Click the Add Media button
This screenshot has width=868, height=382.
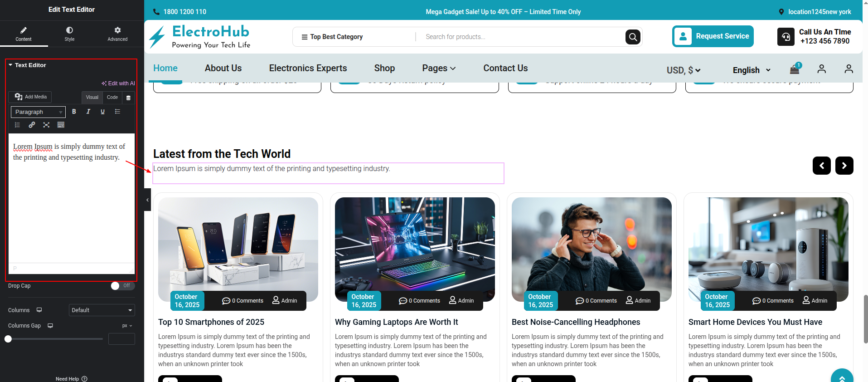30,97
